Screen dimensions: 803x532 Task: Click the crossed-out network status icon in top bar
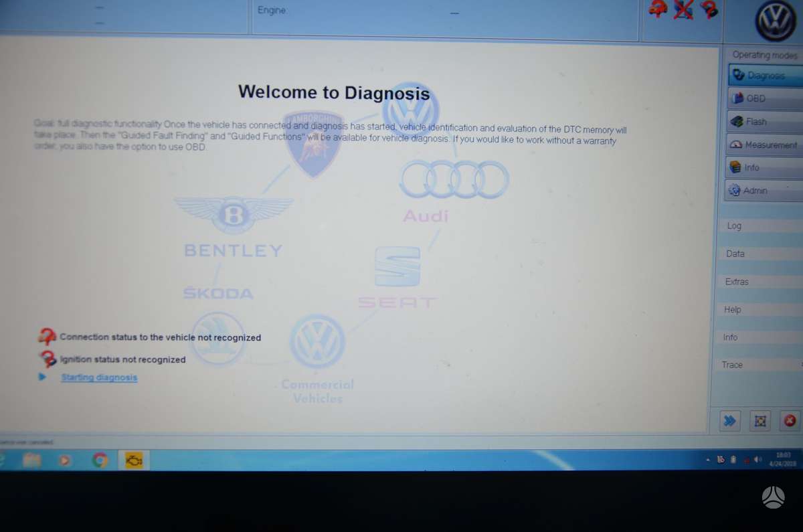(684, 9)
